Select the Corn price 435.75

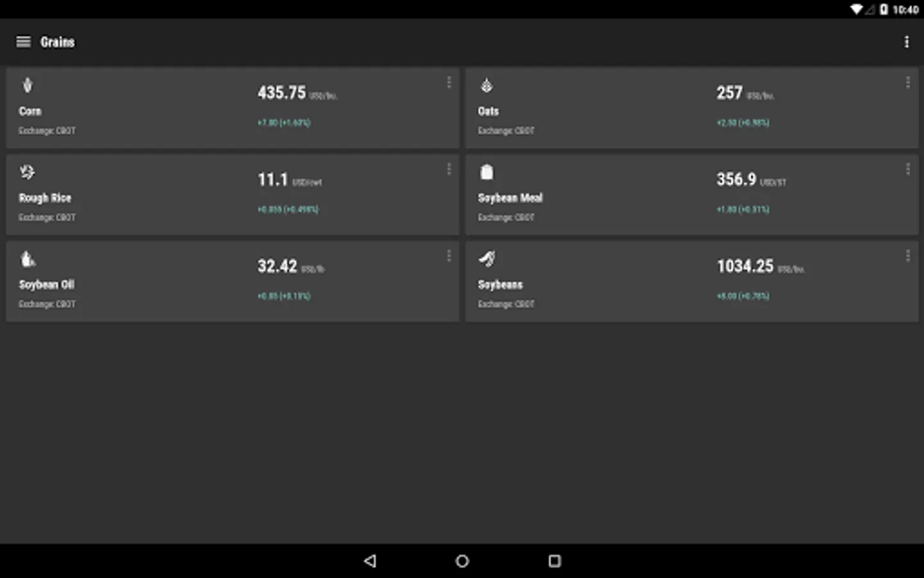pyautogui.click(x=282, y=92)
